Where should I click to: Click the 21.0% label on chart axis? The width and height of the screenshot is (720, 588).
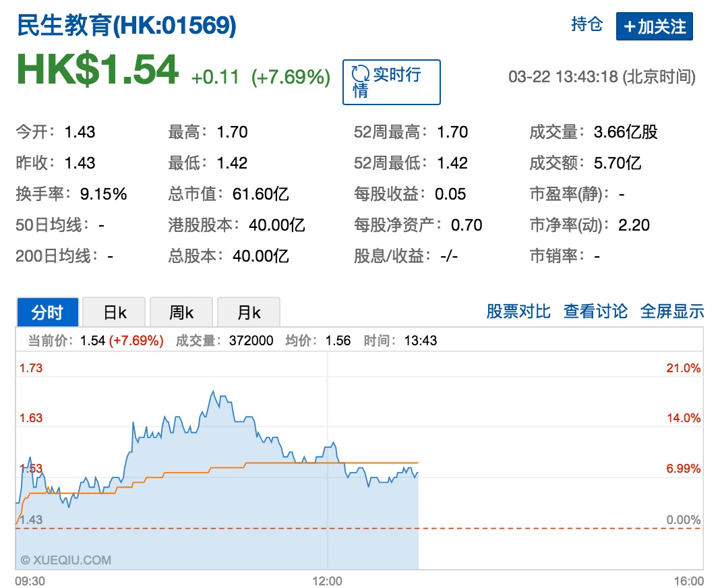click(683, 368)
